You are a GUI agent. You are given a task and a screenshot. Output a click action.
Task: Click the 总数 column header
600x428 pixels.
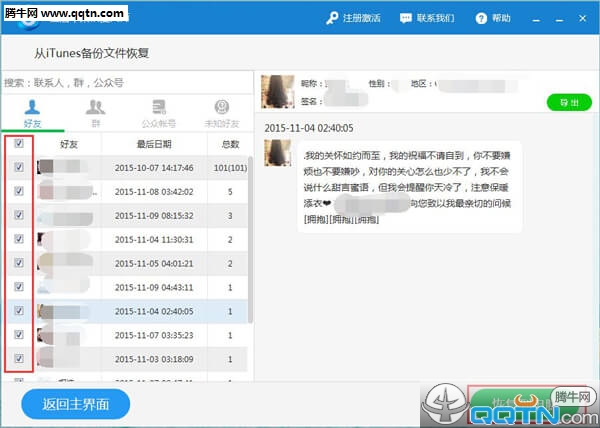(230, 144)
